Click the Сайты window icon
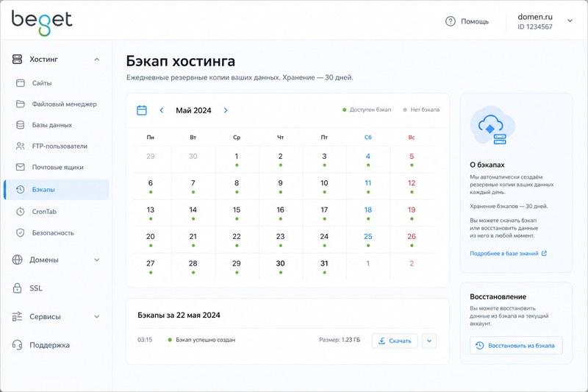Image resolution: width=588 pixels, height=392 pixels. 21,83
